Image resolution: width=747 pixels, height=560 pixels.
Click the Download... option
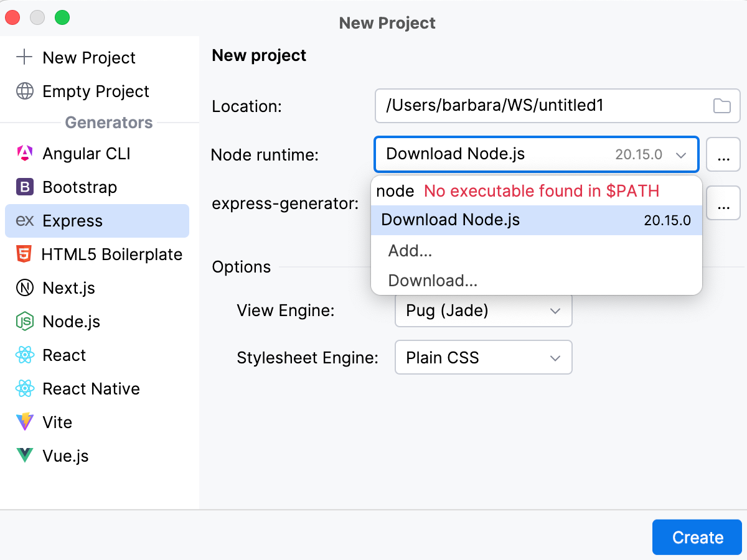pyautogui.click(x=432, y=281)
